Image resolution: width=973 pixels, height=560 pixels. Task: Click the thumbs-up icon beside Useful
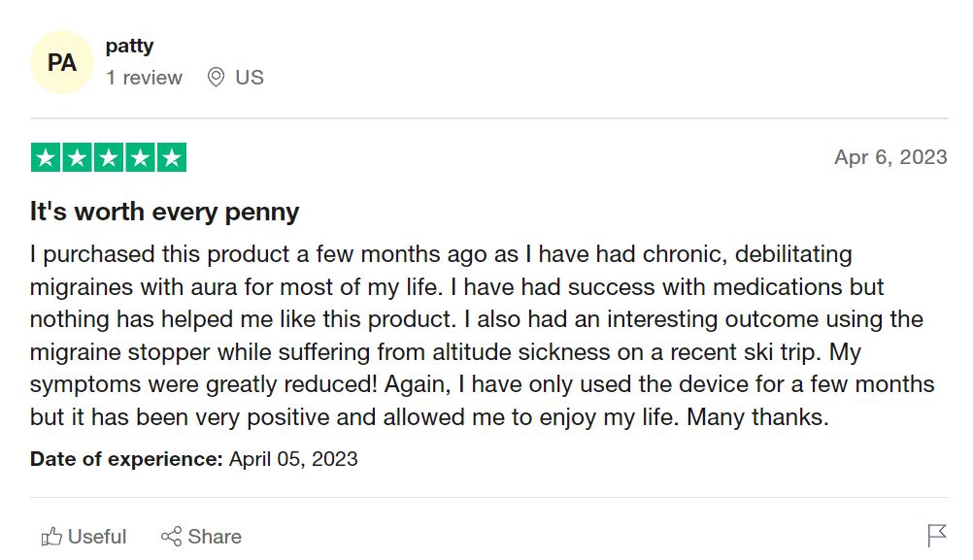[51, 537]
